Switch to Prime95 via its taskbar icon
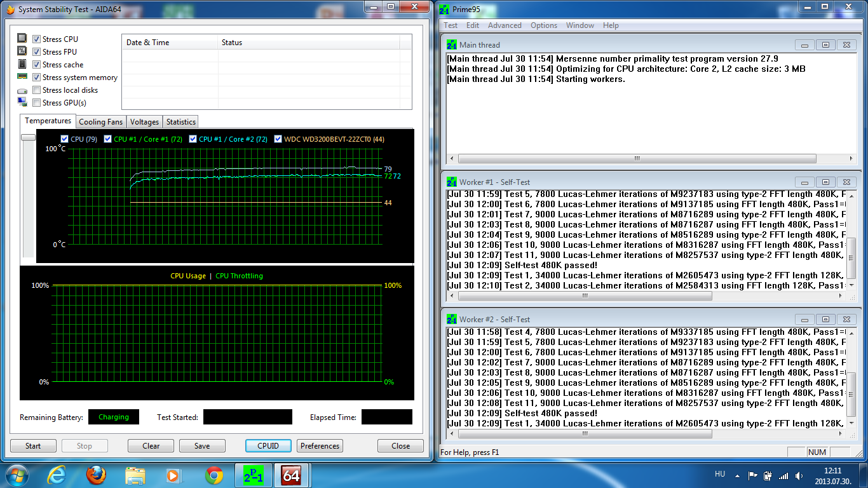Screen dimensions: 868x488 (x=252, y=475)
